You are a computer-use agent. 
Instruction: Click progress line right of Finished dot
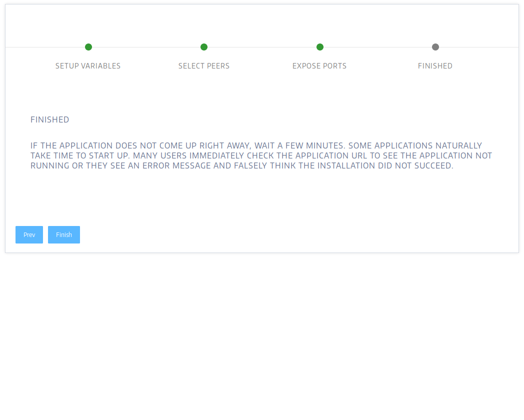478,47
